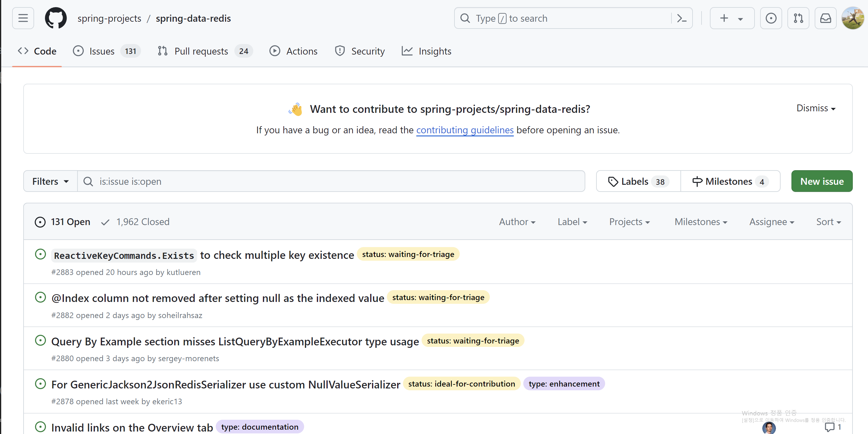Viewport: 868px width, 434px height.
Task: Click open-issue icon beside GenericJackson2JsonRedisSerializer issue
Action: (40, 383)
